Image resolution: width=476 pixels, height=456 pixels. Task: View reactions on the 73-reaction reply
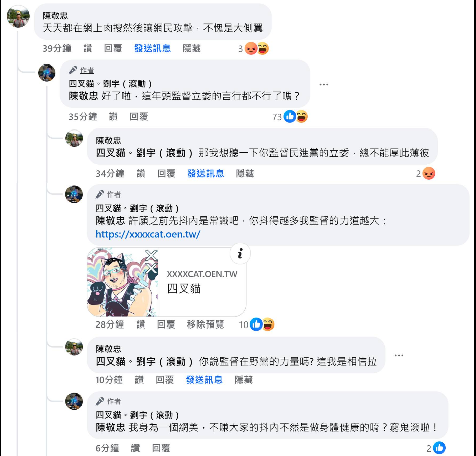[x=290, y=117]
